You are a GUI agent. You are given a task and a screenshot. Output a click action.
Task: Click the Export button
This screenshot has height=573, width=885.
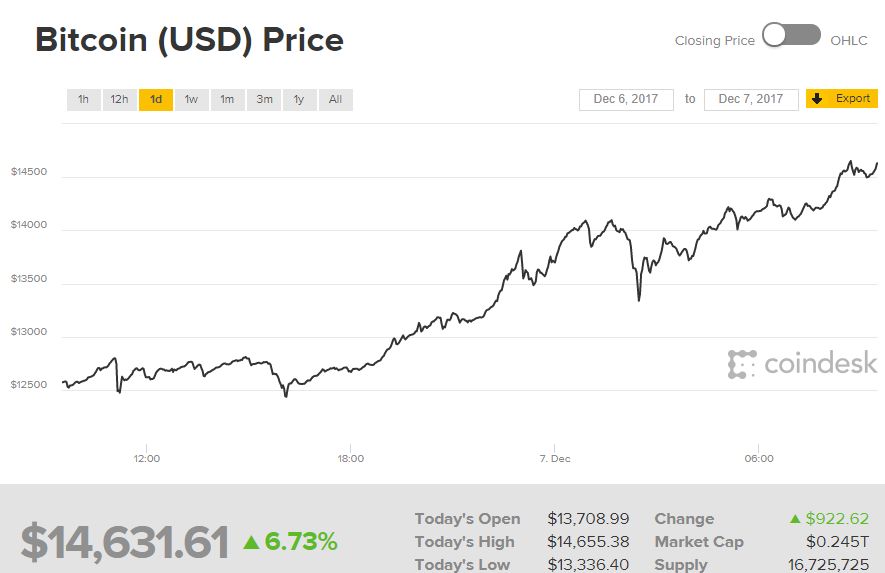842,98
